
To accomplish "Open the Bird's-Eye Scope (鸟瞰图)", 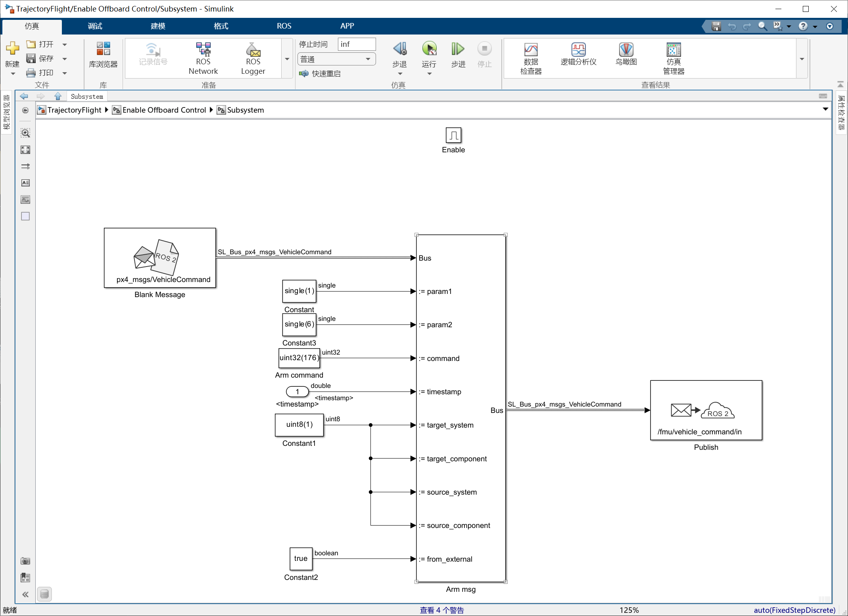I will (x=626, y=54).
